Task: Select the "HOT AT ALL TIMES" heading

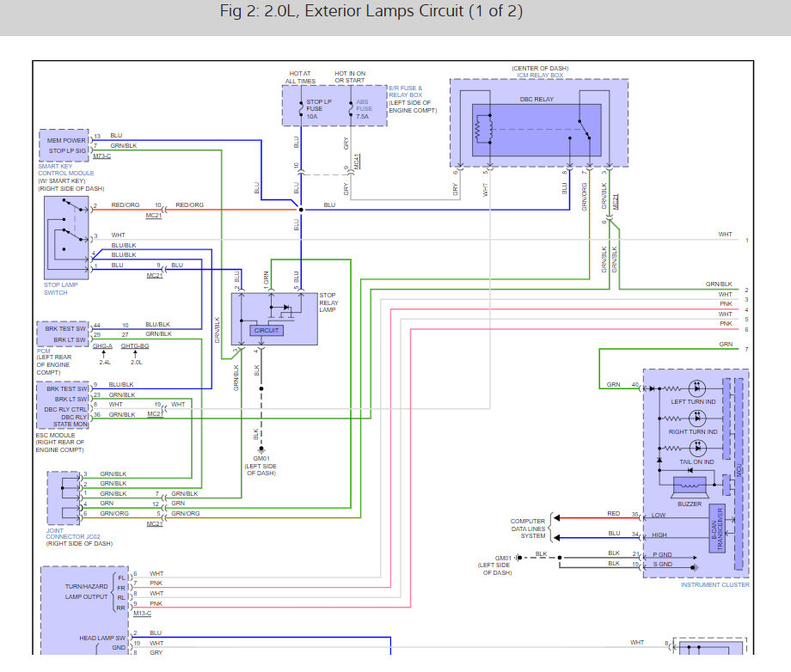Action: point(300,77)
